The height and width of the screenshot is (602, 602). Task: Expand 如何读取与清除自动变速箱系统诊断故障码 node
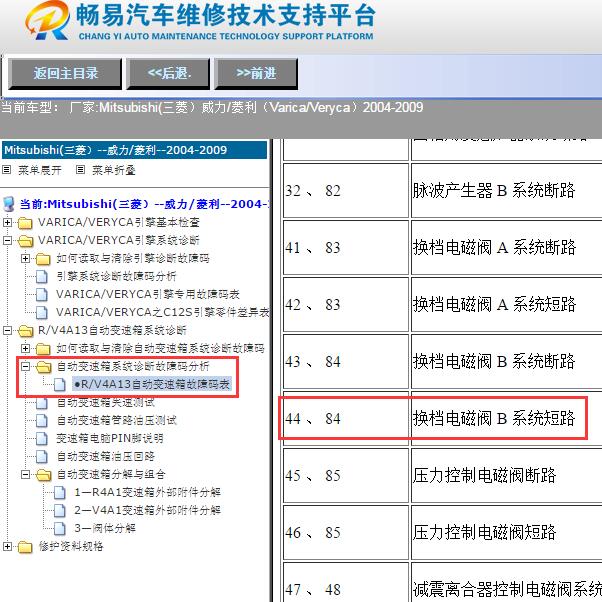[x=25, y=348]
